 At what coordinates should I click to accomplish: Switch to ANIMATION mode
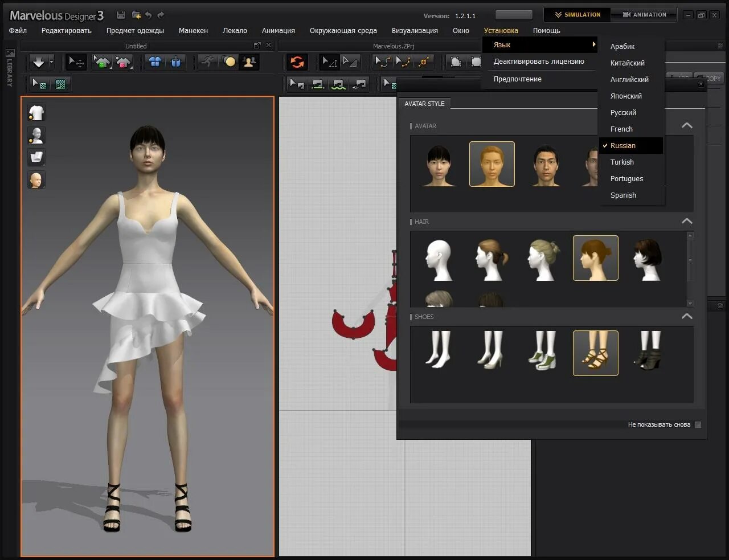pyautogui.click(x=644, y=15)
